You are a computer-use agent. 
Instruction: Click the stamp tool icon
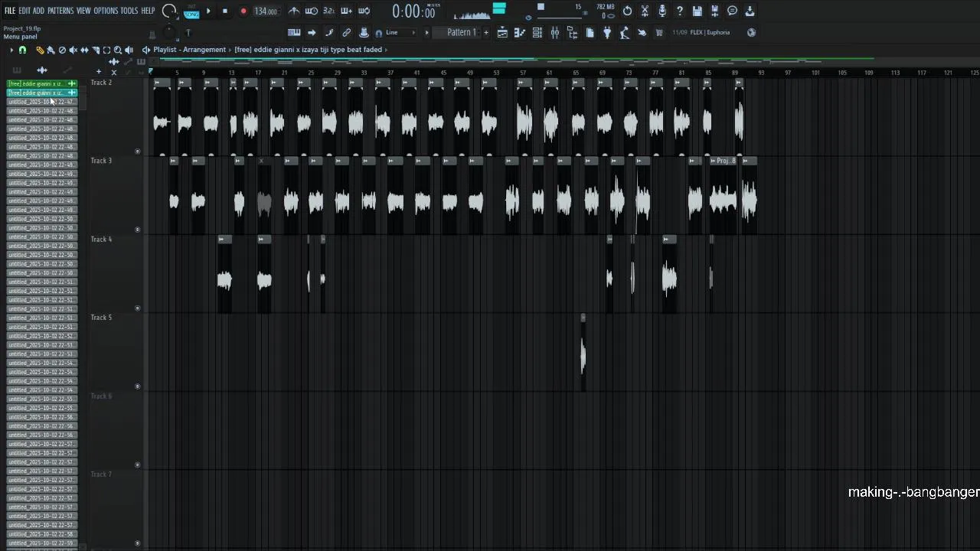click(x=364, y=32)
